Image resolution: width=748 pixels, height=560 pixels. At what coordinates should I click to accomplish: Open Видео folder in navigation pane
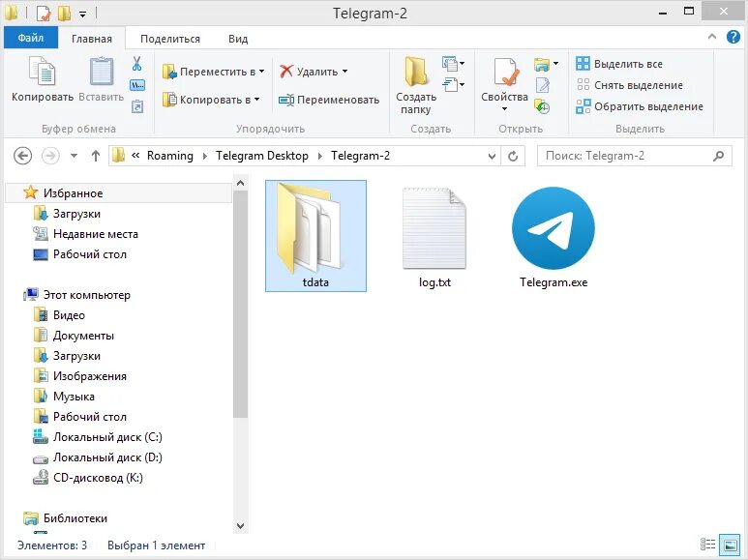coord(69,315)
